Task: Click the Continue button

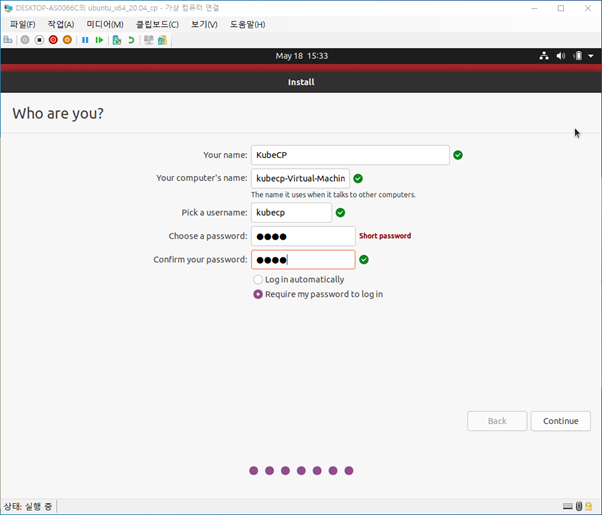Action: coord(561,421)
